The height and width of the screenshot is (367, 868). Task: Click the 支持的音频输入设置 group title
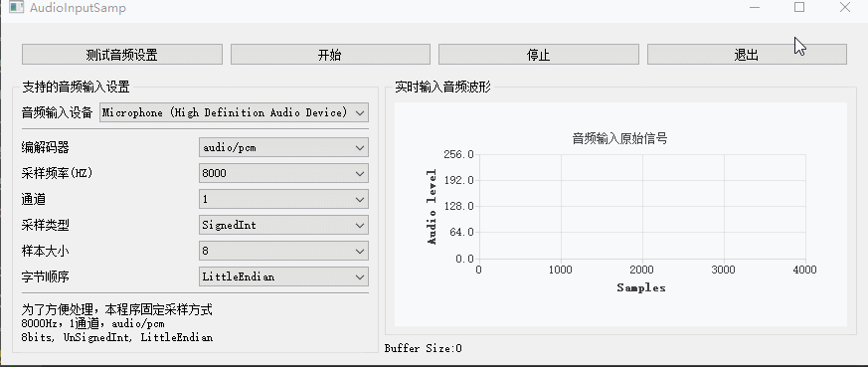click(76, 87)
